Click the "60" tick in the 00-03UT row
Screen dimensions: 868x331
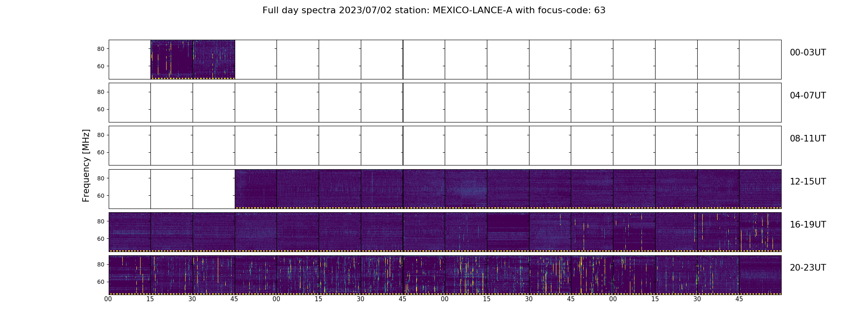point(101,66)
